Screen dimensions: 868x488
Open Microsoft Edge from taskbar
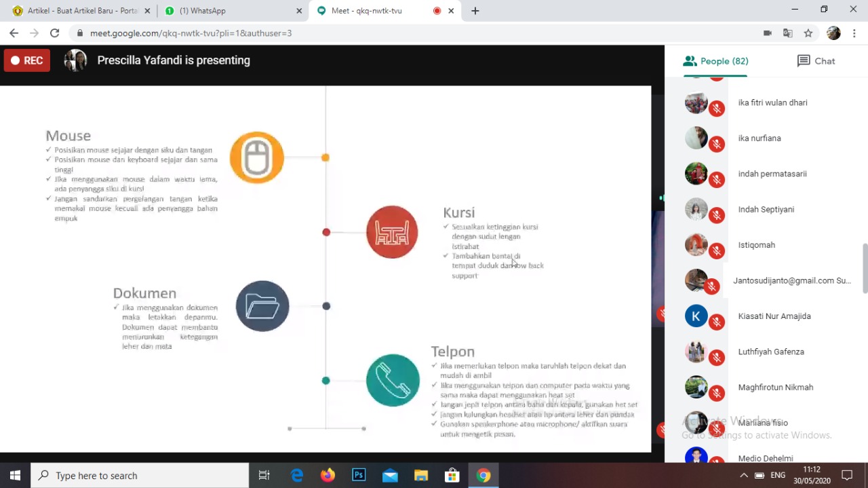tap(297, 476)
